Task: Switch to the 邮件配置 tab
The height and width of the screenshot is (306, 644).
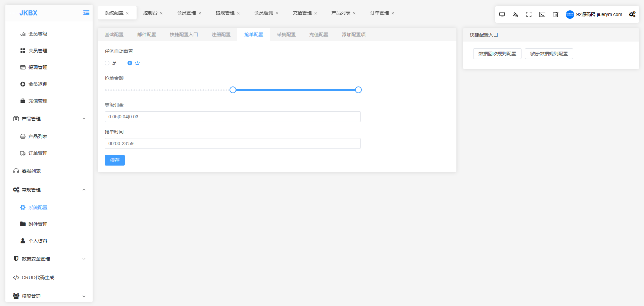Action: point(147,35)
